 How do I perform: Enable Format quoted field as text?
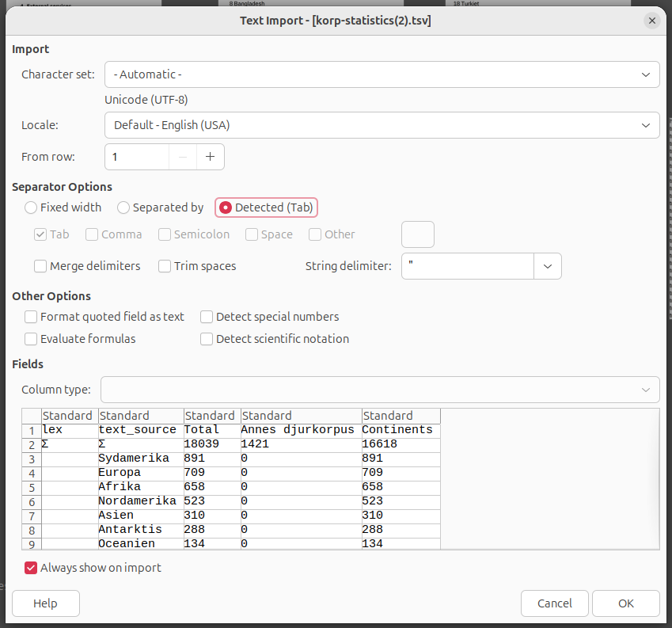point(104,317)
